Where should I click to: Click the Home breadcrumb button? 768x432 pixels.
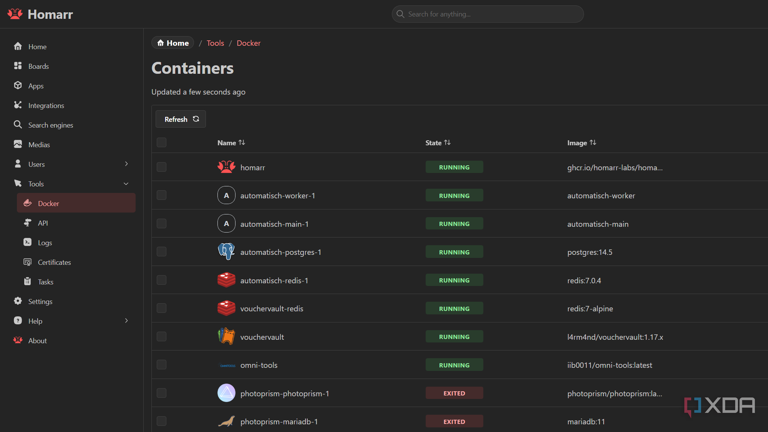173,43
